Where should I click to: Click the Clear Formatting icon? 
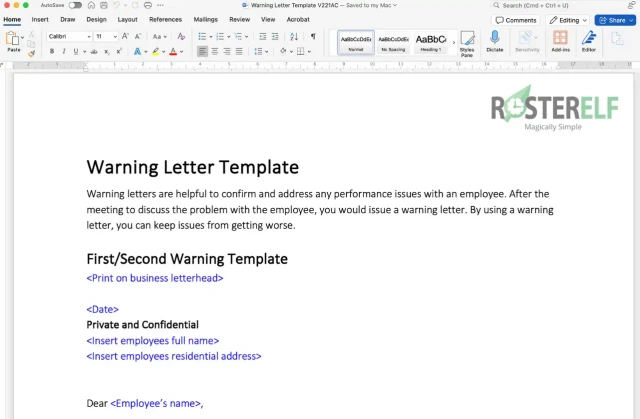[181, 36]
